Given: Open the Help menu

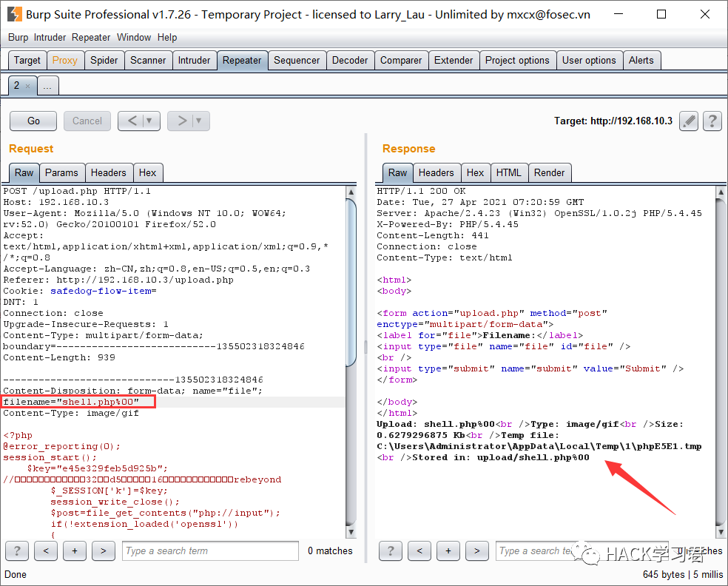Looking at the screenshot, I should pos(167,38).
